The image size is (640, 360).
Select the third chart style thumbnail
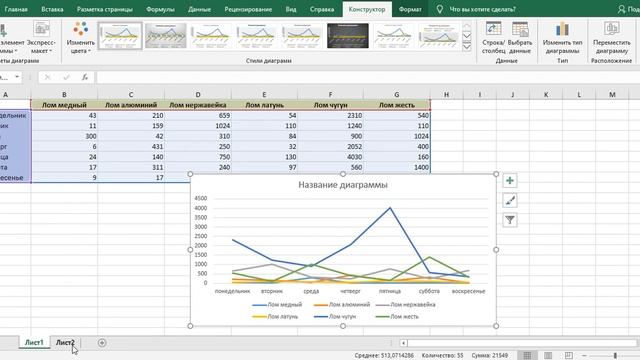click(211, 36)
